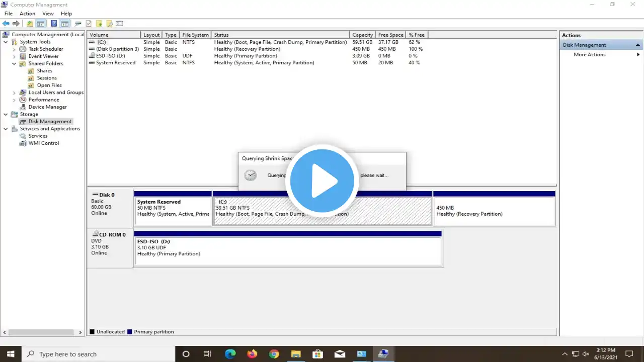
Task: Collapse Services and Applications node
Action: coord(6,129)
